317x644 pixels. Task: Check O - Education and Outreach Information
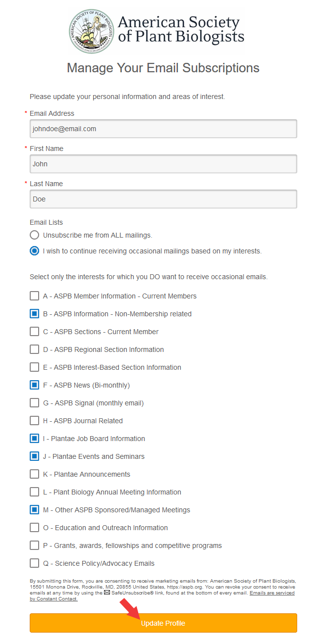[34, 528]
